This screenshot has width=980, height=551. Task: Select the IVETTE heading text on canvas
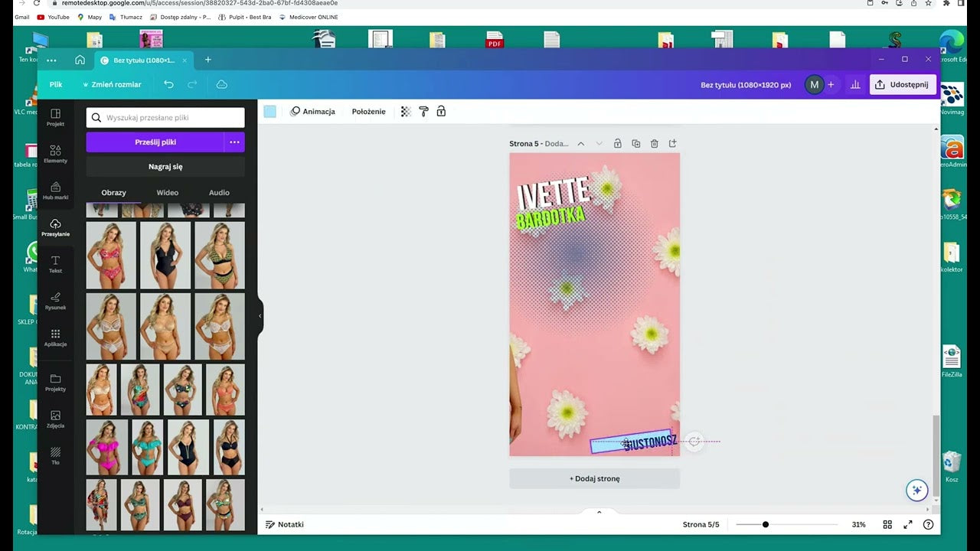[554, 194]
